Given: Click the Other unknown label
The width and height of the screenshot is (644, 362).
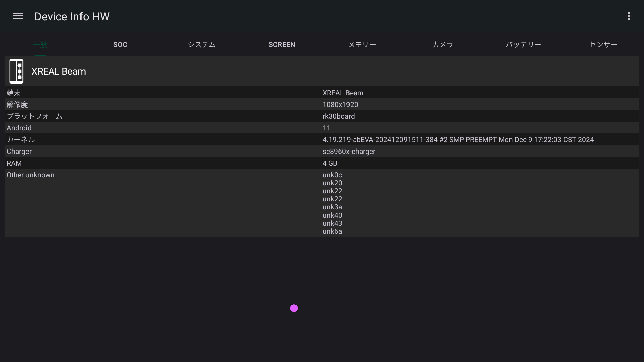Looking at the screenshot, I should pos(31,175).
